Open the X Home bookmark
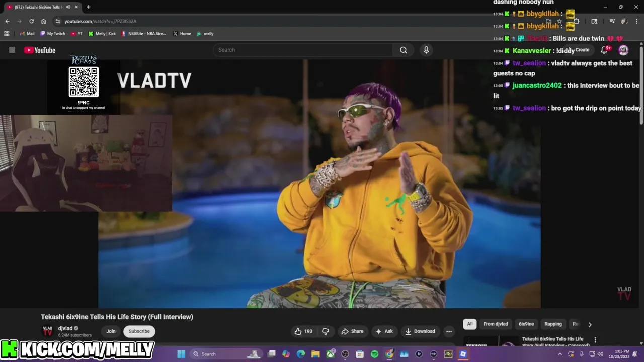This screenshot has height=362, width=644. pos(182,34)
